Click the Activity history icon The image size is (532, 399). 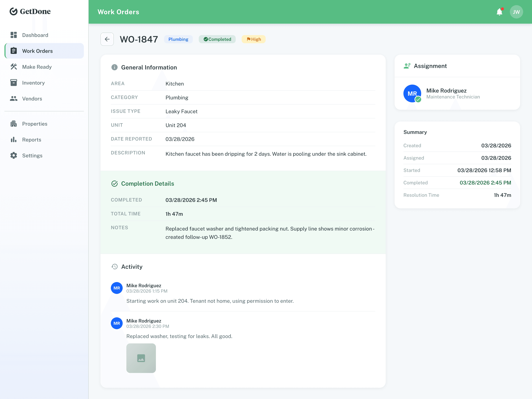pos(115,267)
